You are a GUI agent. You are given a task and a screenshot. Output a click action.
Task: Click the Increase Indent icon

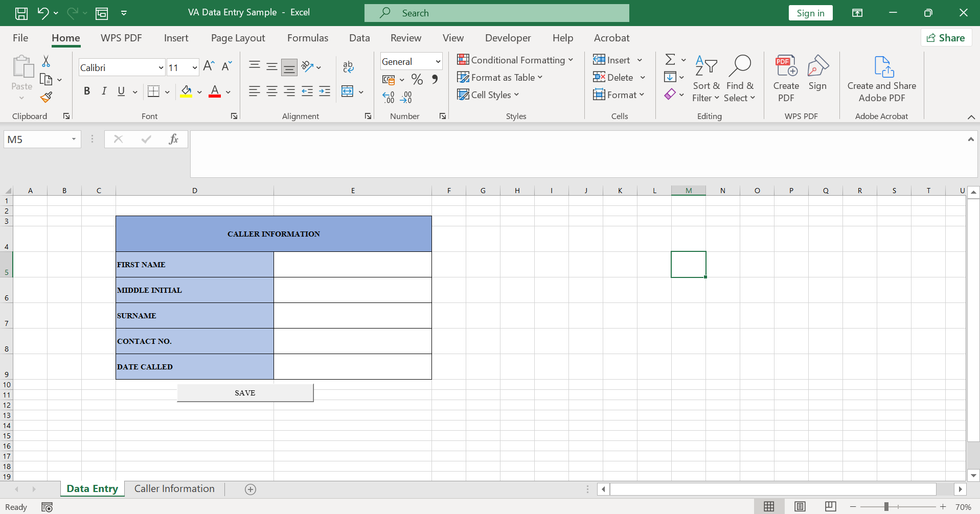325,91
